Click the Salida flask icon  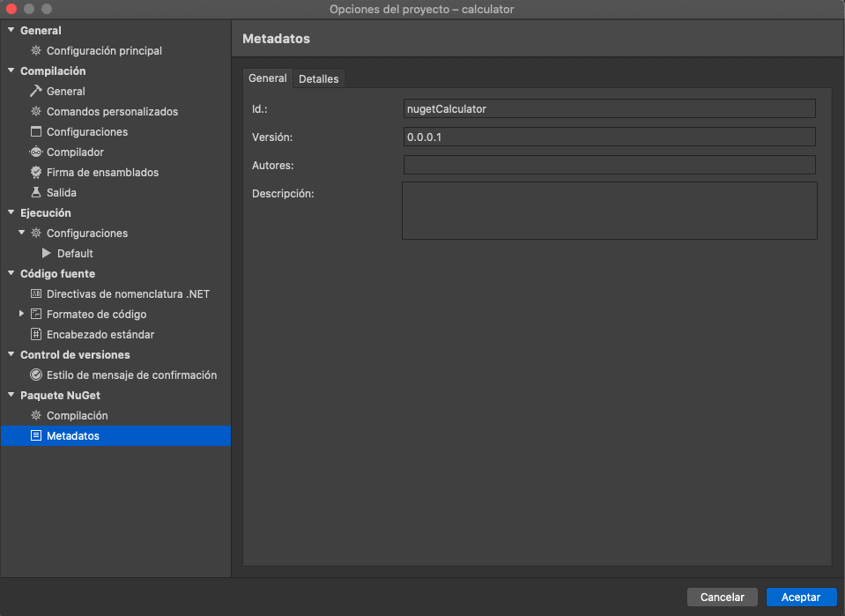(36, 193)
